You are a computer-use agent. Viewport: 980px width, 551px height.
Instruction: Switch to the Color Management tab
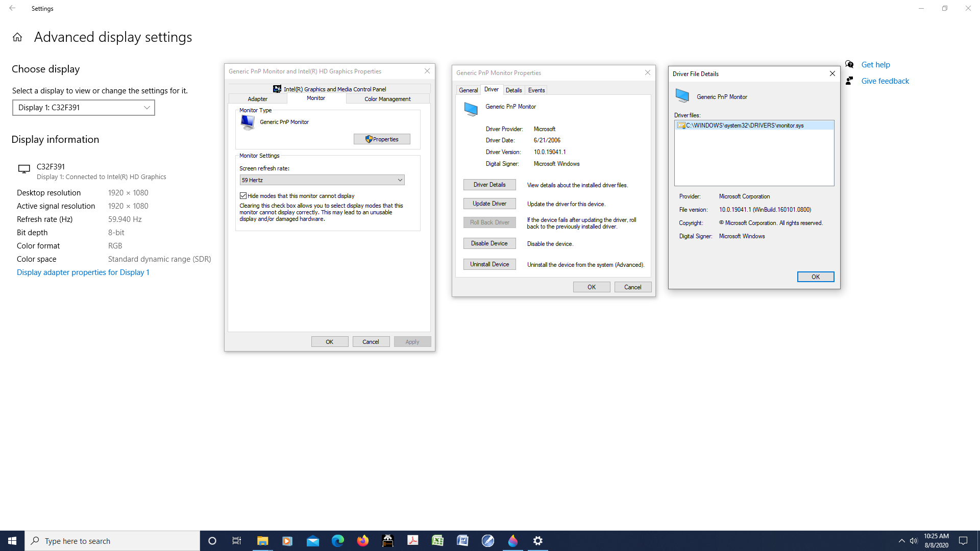[387, 98]
